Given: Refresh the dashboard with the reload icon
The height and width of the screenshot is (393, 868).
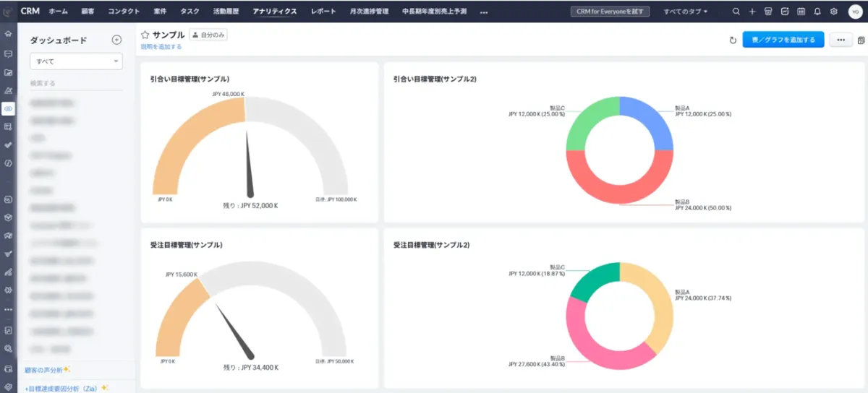Looking at the screenshot, I should click(x=733, y=40).
